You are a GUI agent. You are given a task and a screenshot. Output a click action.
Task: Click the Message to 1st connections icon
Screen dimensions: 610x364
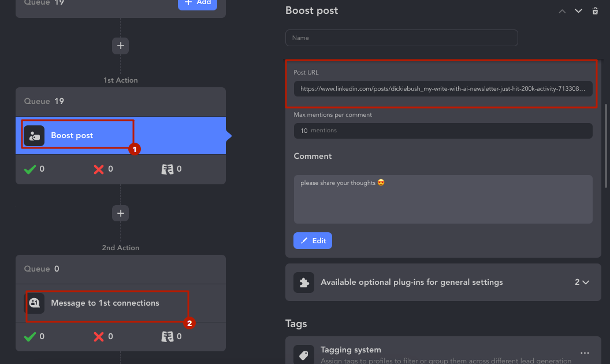click(x=34, y=303)
